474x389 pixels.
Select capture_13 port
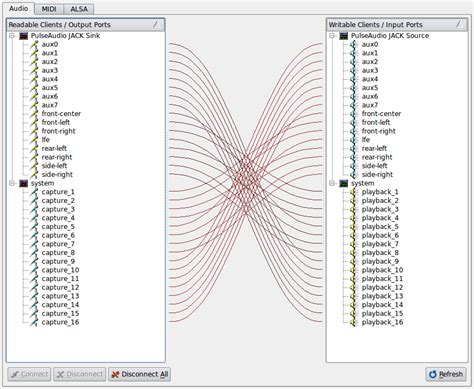coord(60,296)
